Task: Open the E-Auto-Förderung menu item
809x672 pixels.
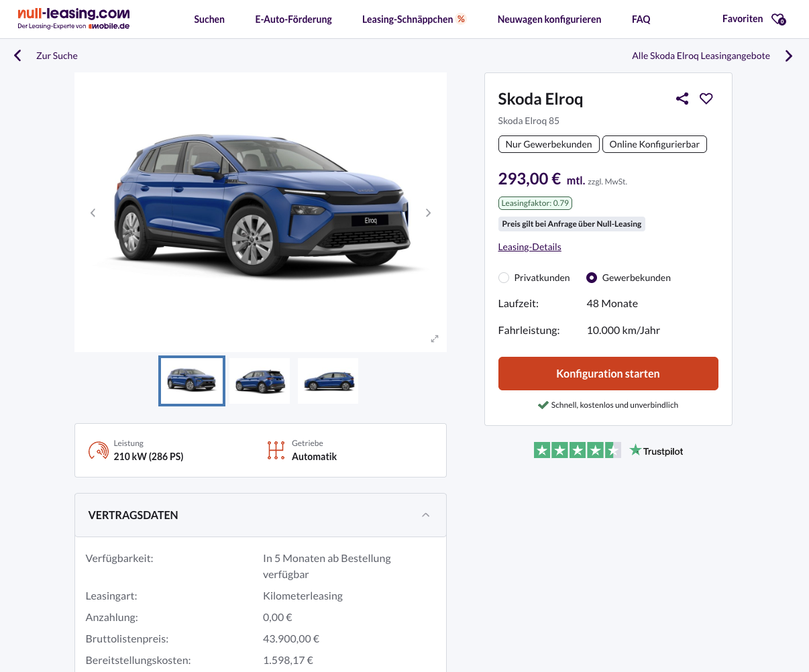Action: point(293,19)
